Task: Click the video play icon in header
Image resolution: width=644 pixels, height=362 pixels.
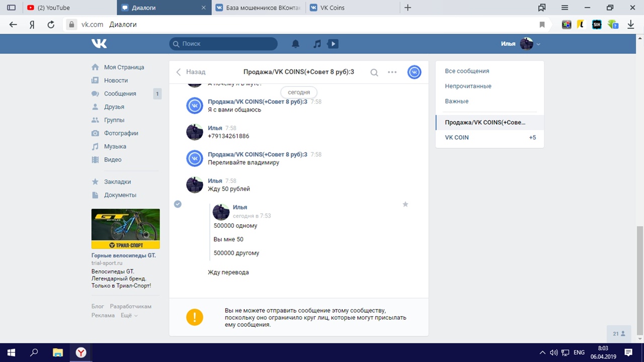Action: point(333,44)
